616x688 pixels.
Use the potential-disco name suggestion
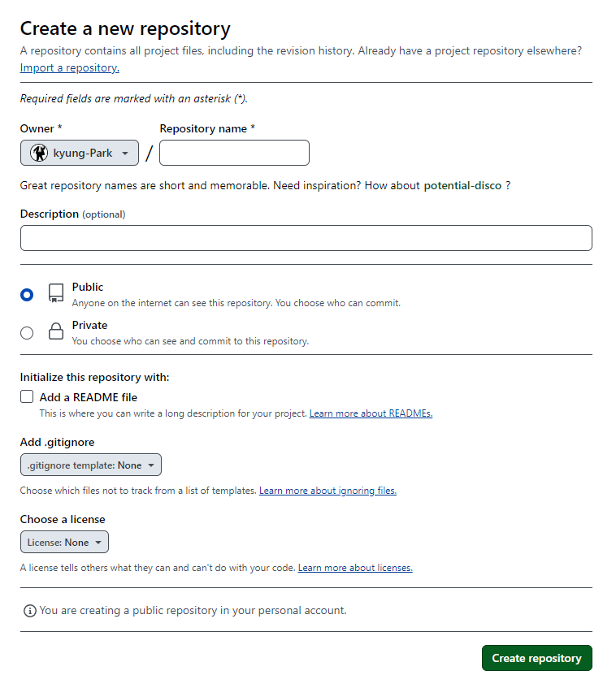tap(462, 185)
